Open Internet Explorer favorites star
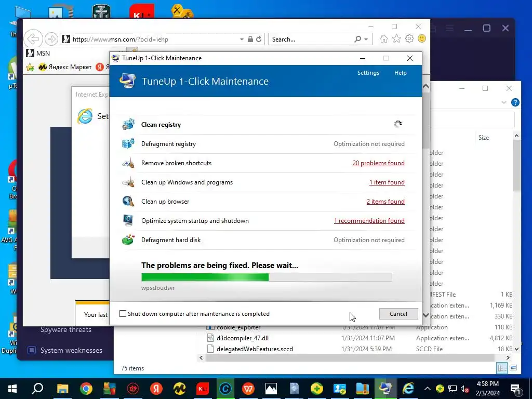The height and width of the screenshot is (399, 532). pyautogui.click(x=396, y=39)
